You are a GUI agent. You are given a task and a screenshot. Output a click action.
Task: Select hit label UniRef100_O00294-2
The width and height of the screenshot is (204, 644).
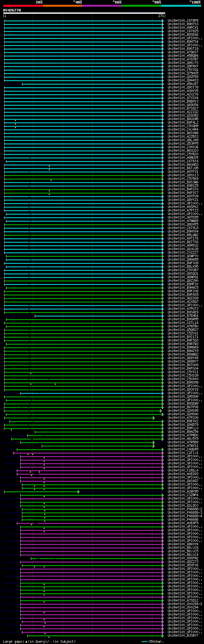click(185, 604)
